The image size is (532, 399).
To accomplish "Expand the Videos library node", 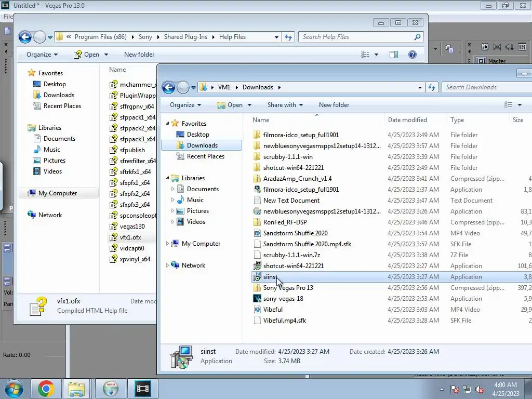I will (x=172, y=222).
